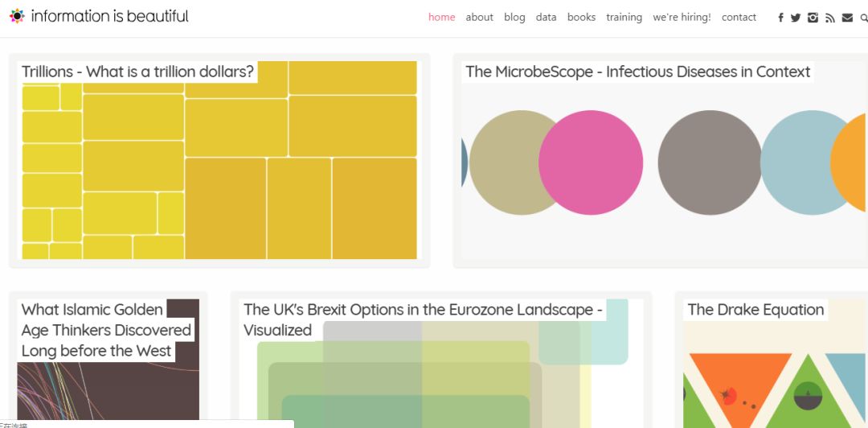
Task: Open the Twitter bird icon
Action: pyautogui.click(x=796, y=18)
